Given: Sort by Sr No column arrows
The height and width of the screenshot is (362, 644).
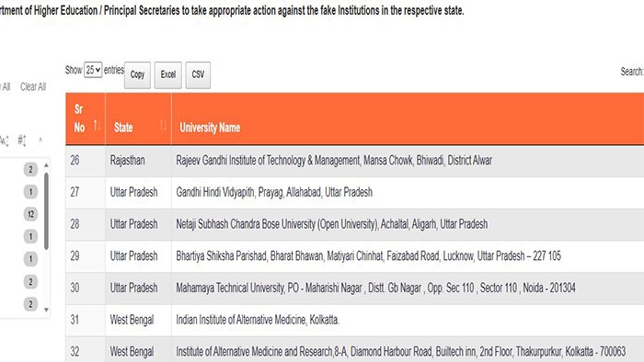Looking at the screenshot, I should (x=97, y=125).
